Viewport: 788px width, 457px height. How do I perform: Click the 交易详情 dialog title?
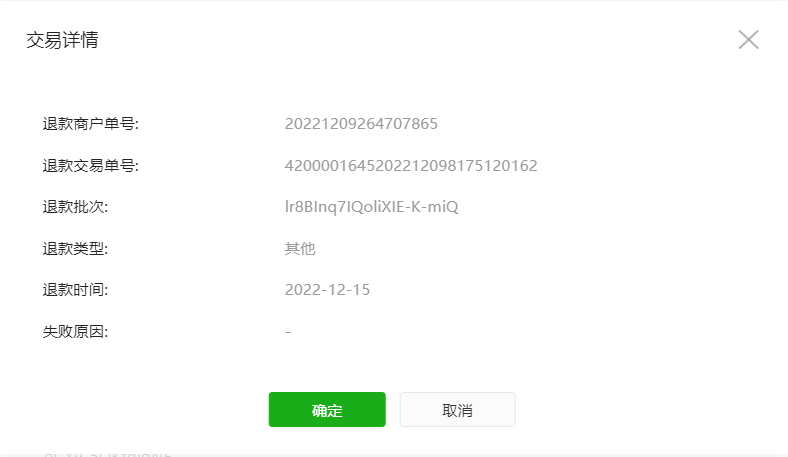(x=62, y=40)
